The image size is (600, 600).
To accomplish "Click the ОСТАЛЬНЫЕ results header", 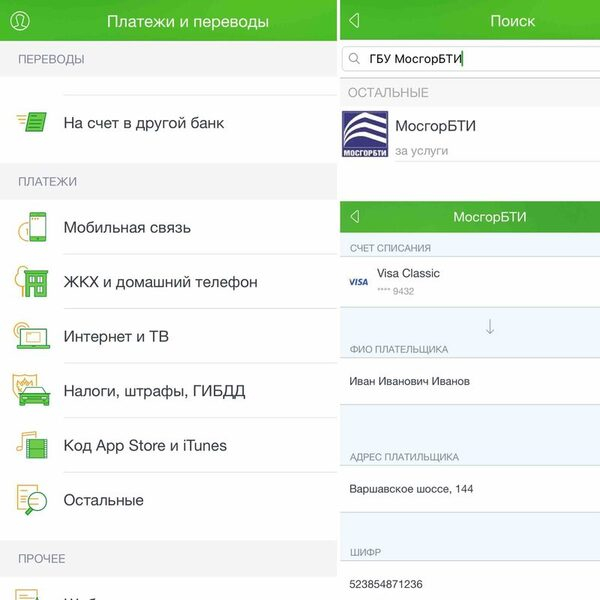I will click(388, 93).
